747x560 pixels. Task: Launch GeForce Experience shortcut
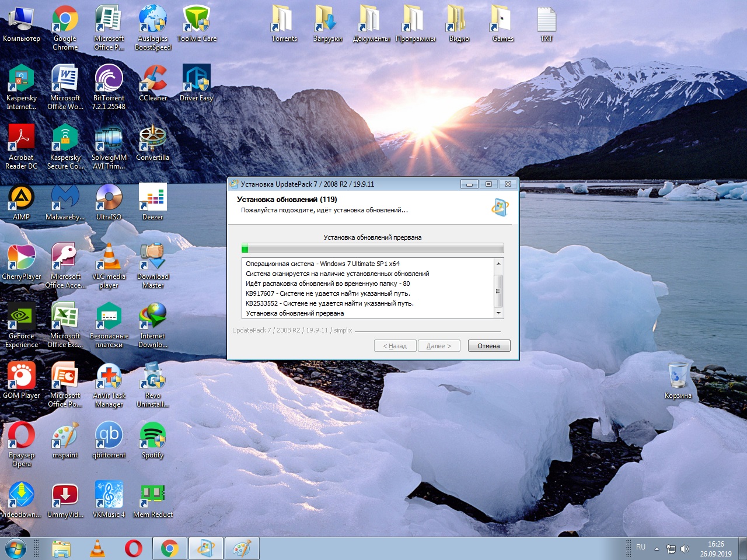22,325
